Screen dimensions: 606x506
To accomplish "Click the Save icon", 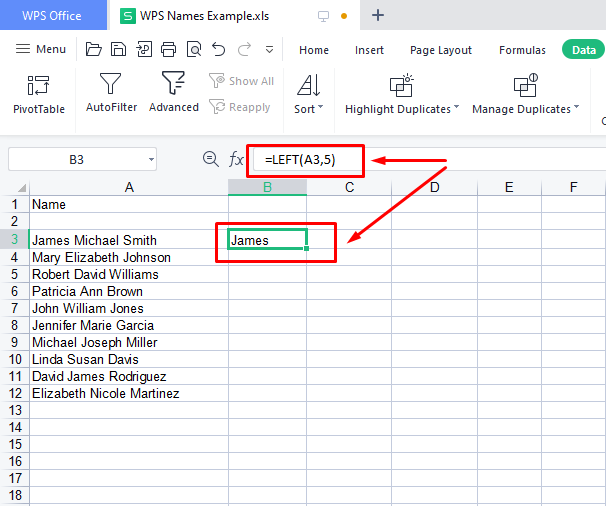I will coord(118,50).
